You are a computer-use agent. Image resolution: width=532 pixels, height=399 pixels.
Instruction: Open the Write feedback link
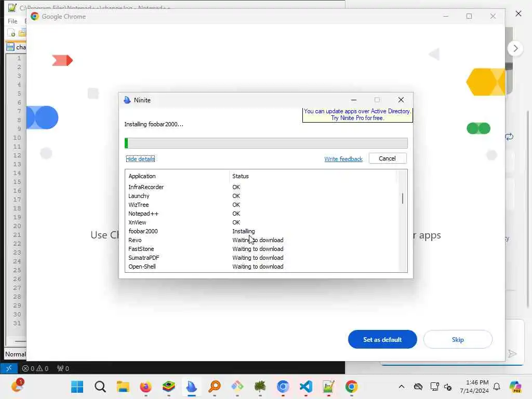coord(343,159)
